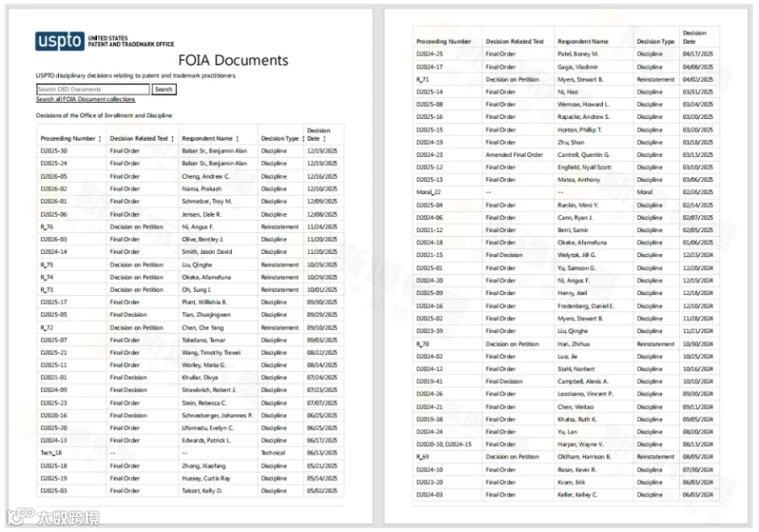Sort by Proceeding Number arrow icon
This screenshot has width=759, height=532.
tap(100, 139)
